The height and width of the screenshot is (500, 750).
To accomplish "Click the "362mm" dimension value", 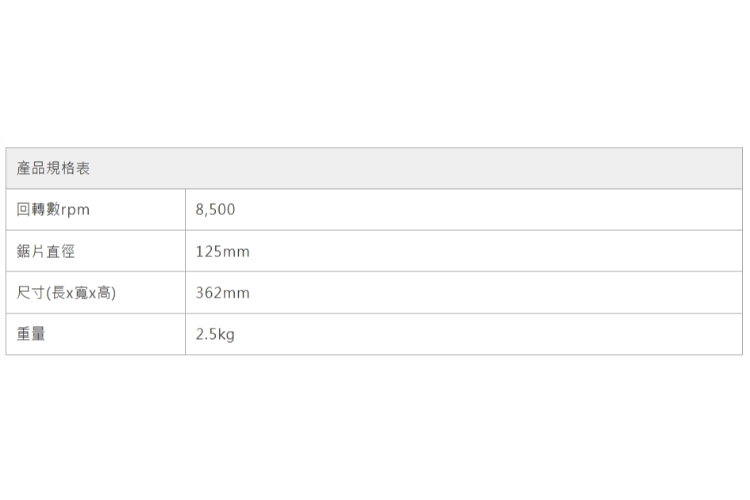I will point(222,293).
